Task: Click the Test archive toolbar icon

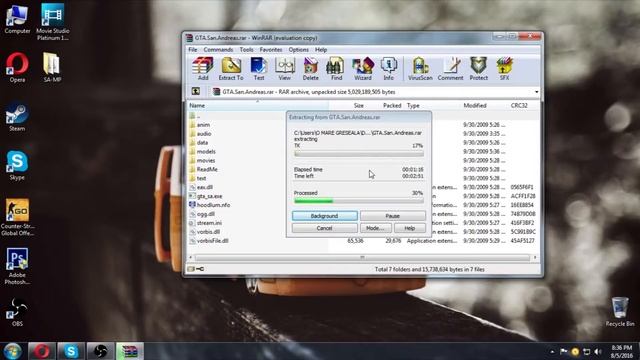Action: coord(259,69)
